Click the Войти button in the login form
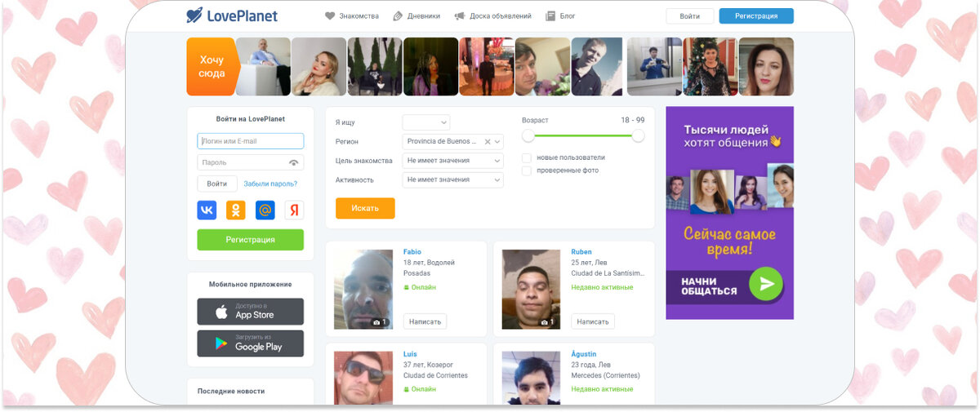 (x=217, y=184)
